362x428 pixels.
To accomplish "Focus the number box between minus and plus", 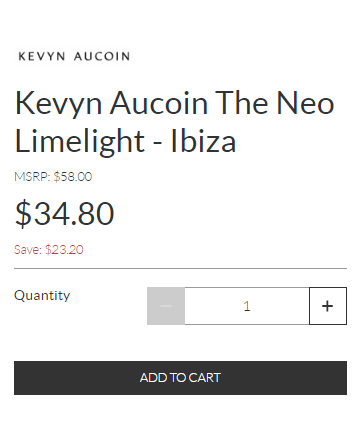I will coord(247,306).
